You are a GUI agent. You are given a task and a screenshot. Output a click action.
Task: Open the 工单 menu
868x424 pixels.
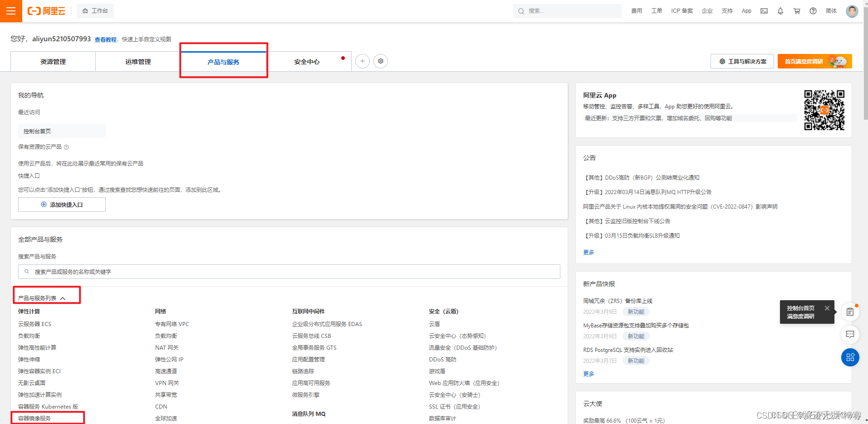point(657,11)
